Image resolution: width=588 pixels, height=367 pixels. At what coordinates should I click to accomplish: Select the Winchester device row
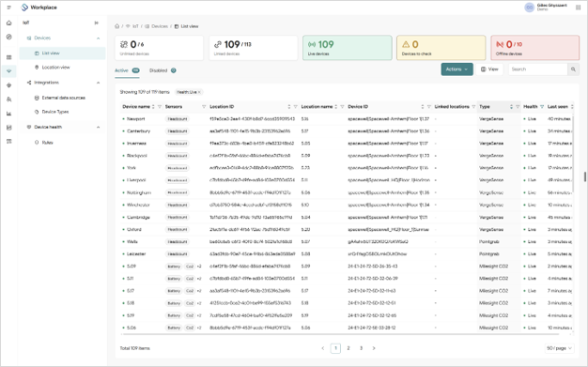click(x=347, y=205)
